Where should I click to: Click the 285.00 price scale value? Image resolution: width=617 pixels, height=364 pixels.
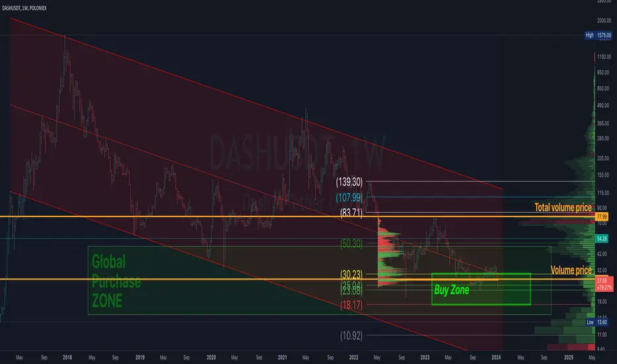602,138
